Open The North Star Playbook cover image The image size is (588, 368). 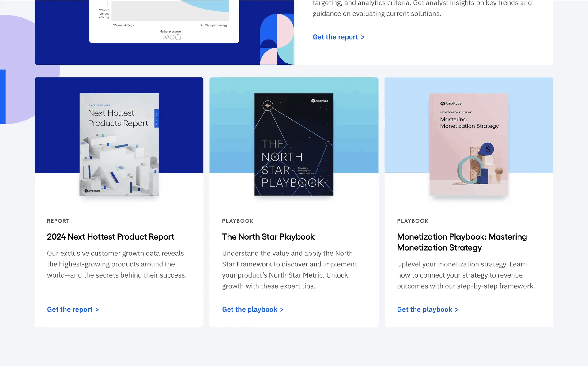click(x=294, y=144)
